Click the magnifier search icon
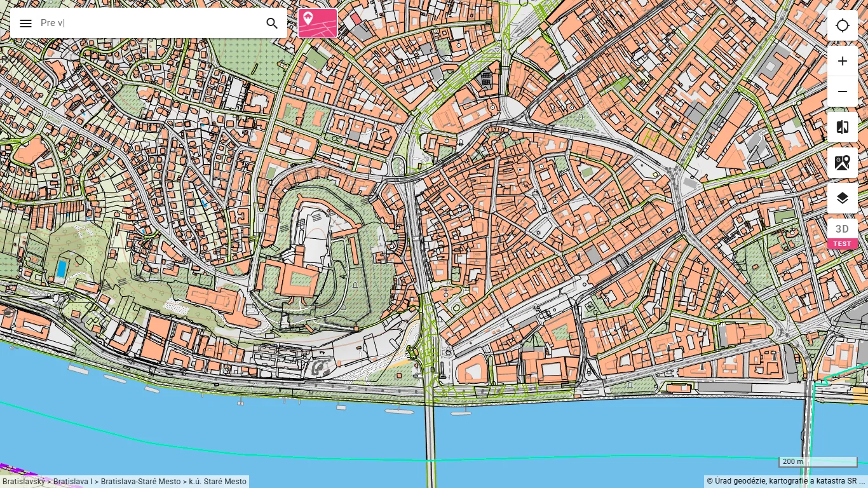Viewport: 868px width, 488px height. (272, 24)
